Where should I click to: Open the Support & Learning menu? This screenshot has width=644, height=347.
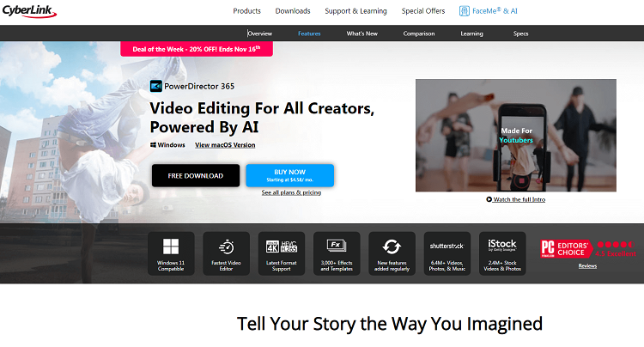pyautogui.click(x=355, y=11)
